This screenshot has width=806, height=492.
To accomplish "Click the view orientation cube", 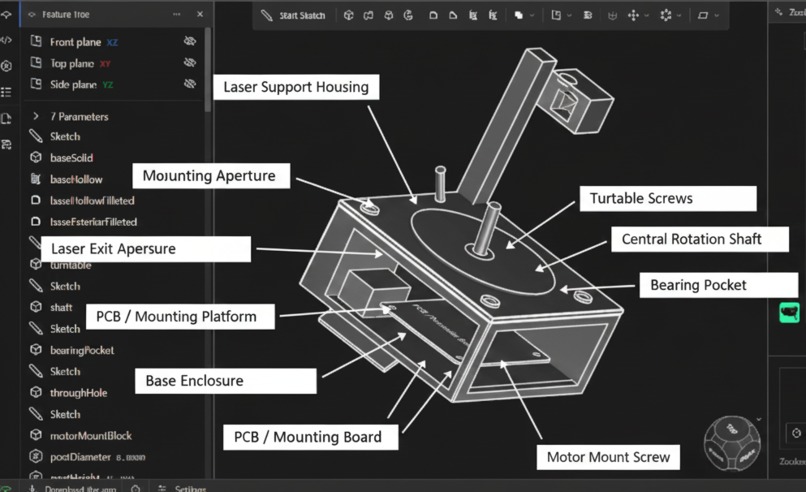I will (x=732, y=444).
